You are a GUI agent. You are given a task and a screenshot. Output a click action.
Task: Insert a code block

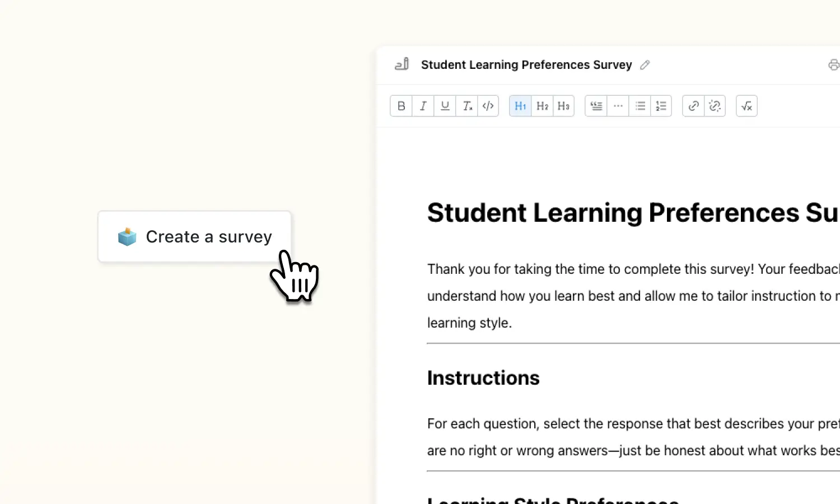coord(488,106)
